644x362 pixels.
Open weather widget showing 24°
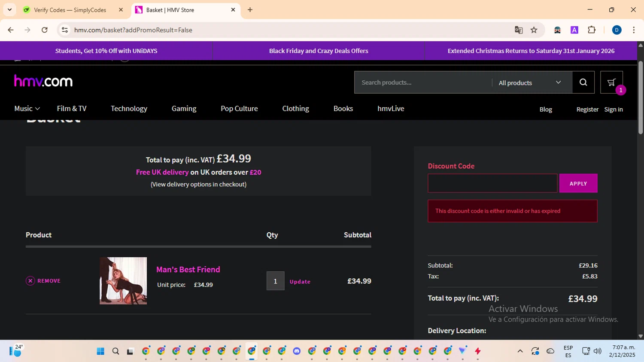16,351
